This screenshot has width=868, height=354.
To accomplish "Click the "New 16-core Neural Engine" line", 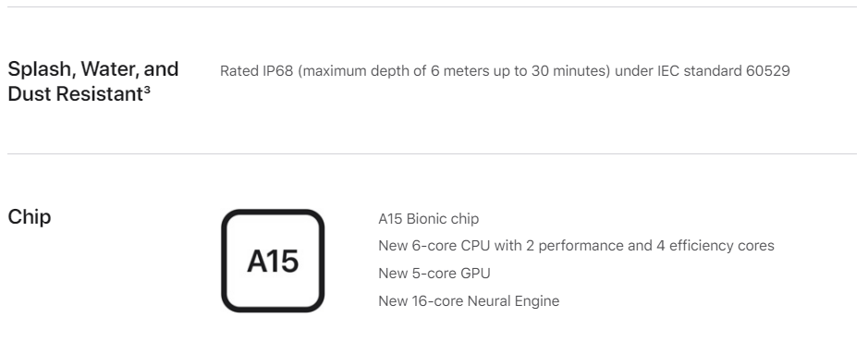I will (x=469, y=301).
